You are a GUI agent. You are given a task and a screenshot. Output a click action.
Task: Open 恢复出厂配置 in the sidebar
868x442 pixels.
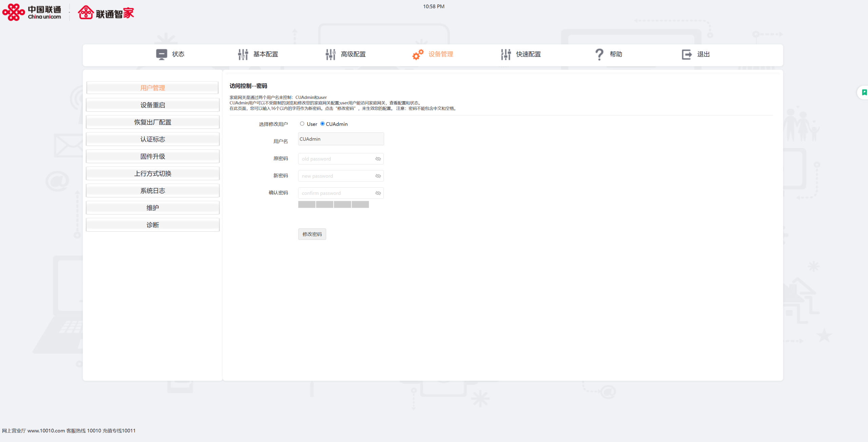pyautogui.click(x=153, y=122)
